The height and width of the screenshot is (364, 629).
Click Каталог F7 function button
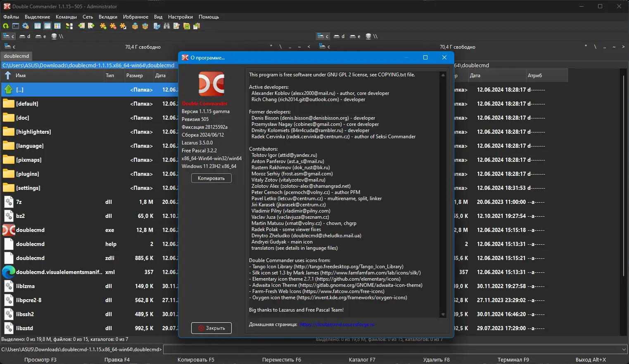(x=362, y=360)
